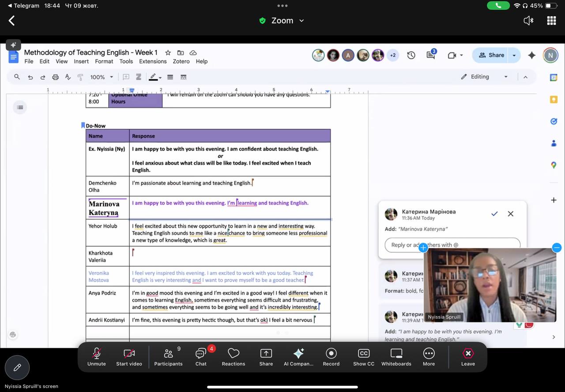565x392 pixels.
Task: Open the border color picker in toolbar
Action: click(154, 77)
